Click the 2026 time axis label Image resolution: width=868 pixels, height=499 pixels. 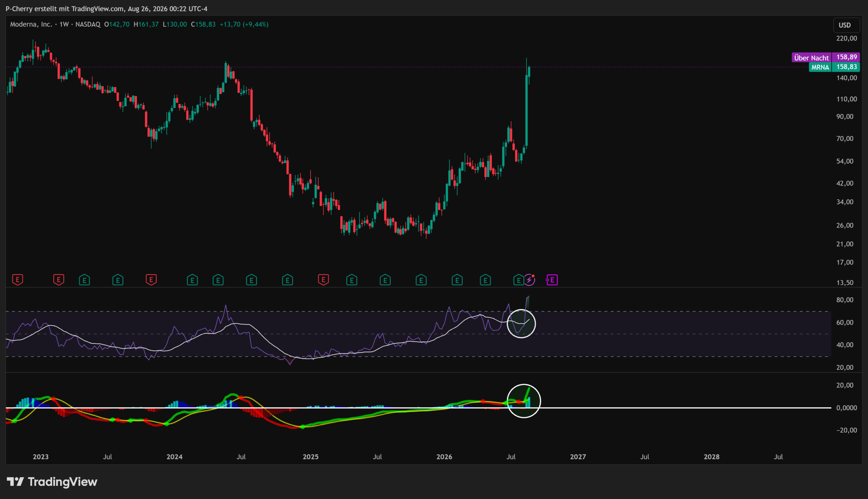[444, 457]
